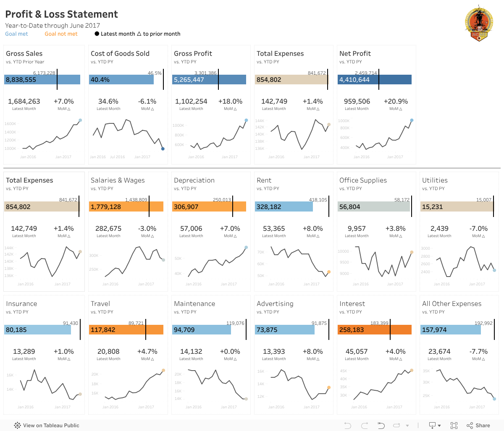Screen dimensions: 504x431
Task: Click the Undo arrow in toolbar
Action: coord(347,426)
